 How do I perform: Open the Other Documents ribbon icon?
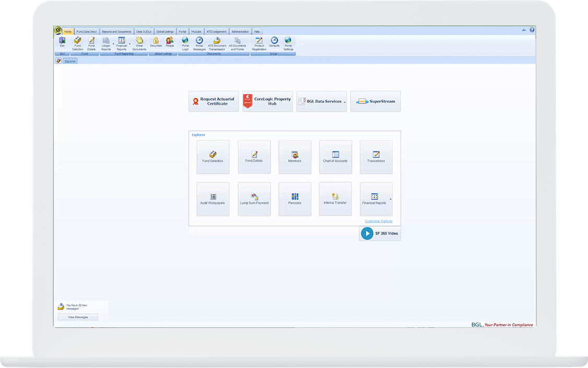pos(139,41)
